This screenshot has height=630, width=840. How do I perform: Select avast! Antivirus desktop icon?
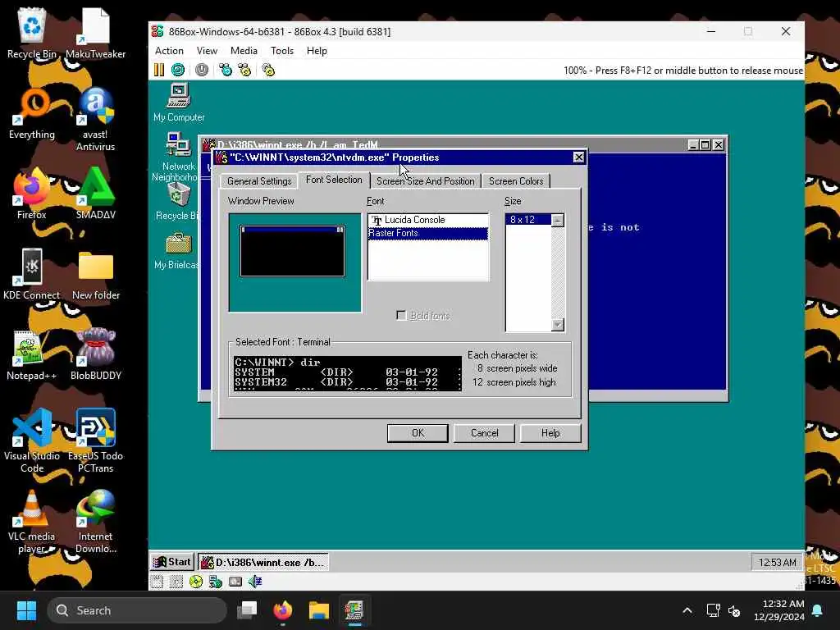point(95,120)
